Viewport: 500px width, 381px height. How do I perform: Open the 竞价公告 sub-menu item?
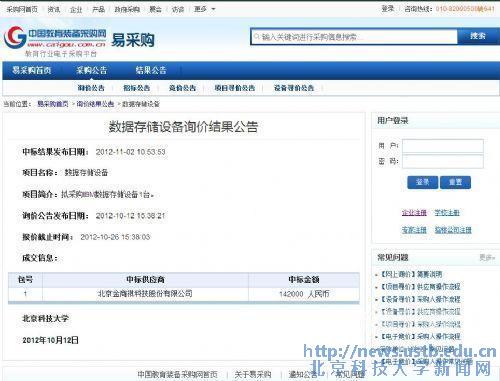click(x=182, y=88)
